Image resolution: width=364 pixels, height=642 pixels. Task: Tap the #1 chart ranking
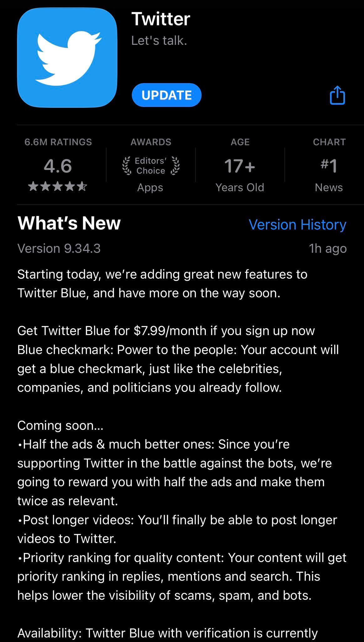tap(329, 166)
